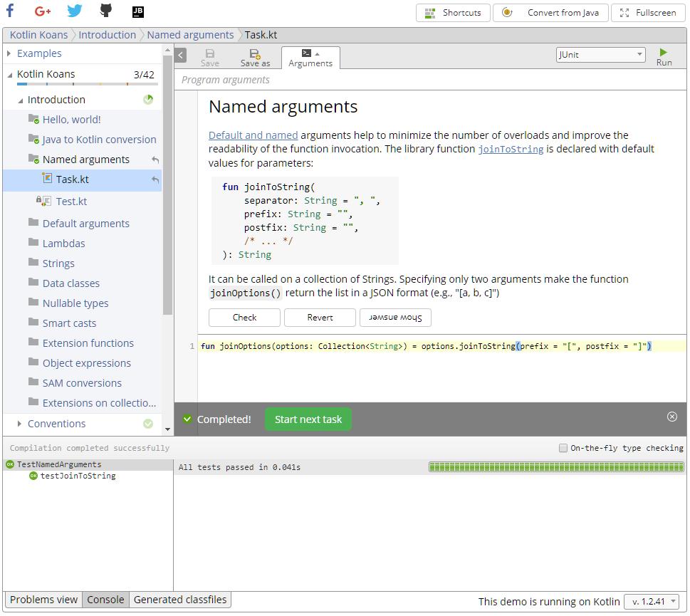Click the Save as icon
Screen dimensions: 690x616
255,58
